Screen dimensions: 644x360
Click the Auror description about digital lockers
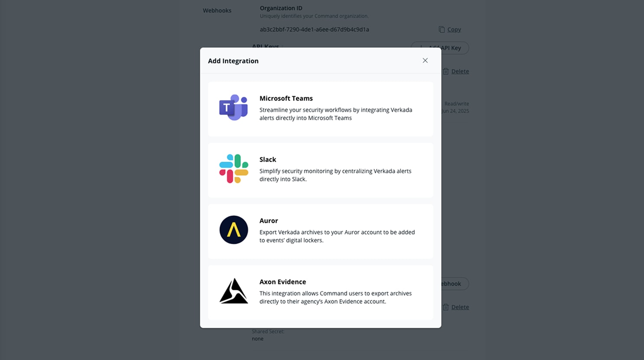337,236
